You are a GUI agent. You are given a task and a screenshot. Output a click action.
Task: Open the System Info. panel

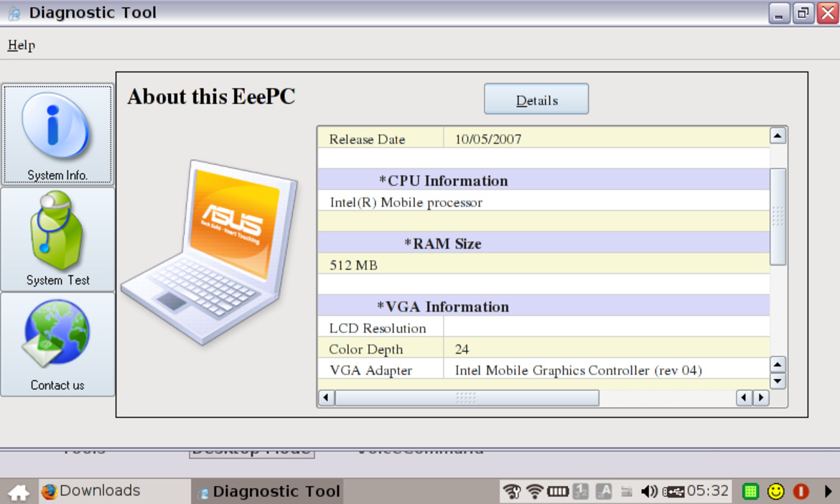[57, 134]
